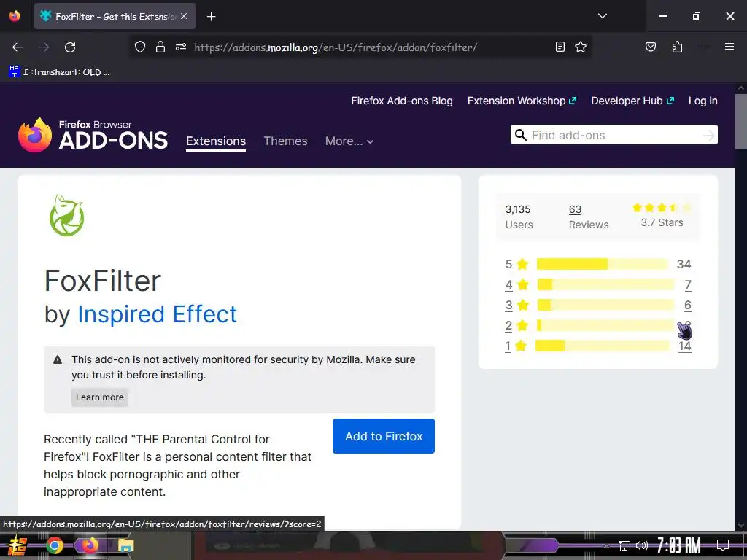Click Learn more about security warning
Viewport: 747px width, 560px height.
coord(99,397)
